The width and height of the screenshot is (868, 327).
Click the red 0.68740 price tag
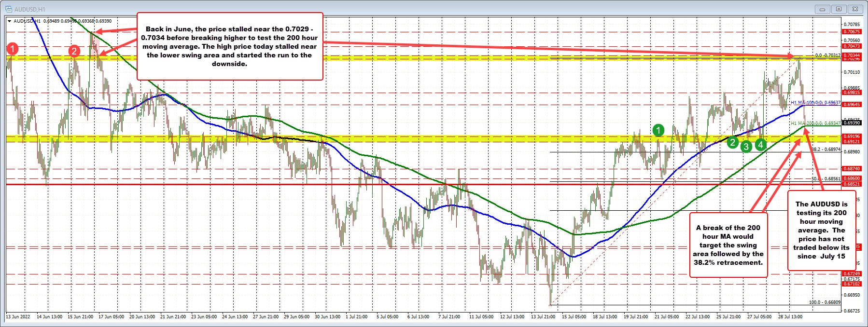tap(851, 169)
